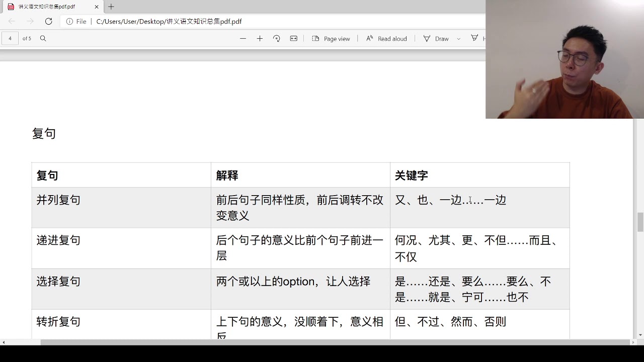Edit the page number field
644x362 pixels.
pyautogui.click(x=10, y=38)
